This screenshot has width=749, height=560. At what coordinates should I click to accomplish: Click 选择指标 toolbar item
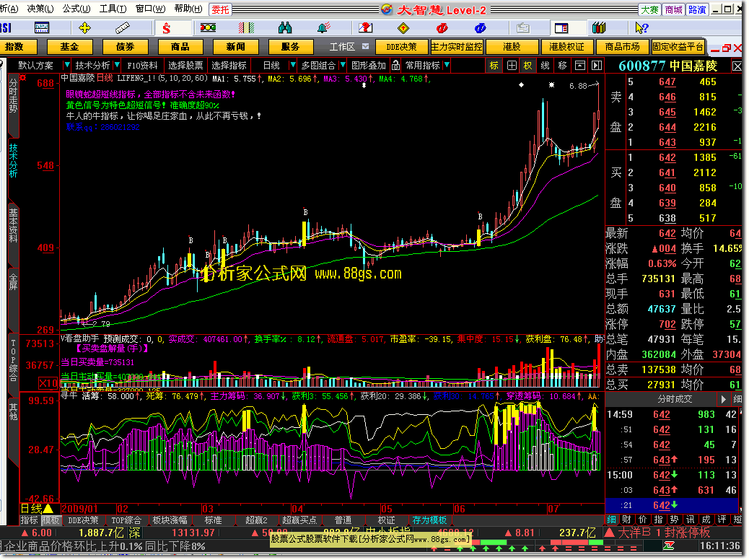coord(229,66)
